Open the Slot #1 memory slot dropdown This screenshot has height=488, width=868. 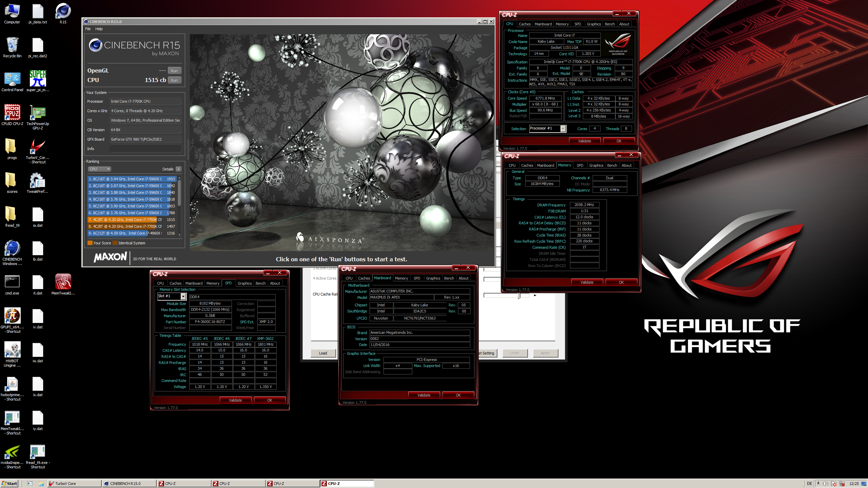[x=172, y=296]
